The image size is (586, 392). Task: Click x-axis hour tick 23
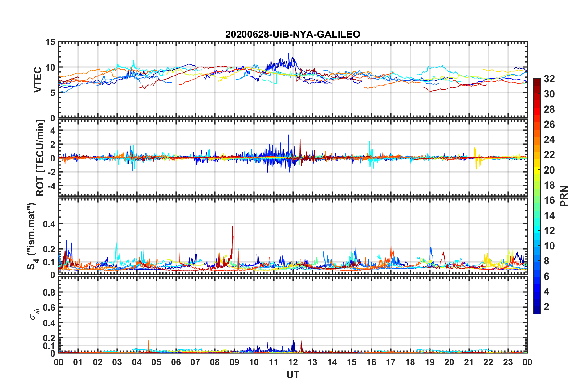tap(508, 362)
